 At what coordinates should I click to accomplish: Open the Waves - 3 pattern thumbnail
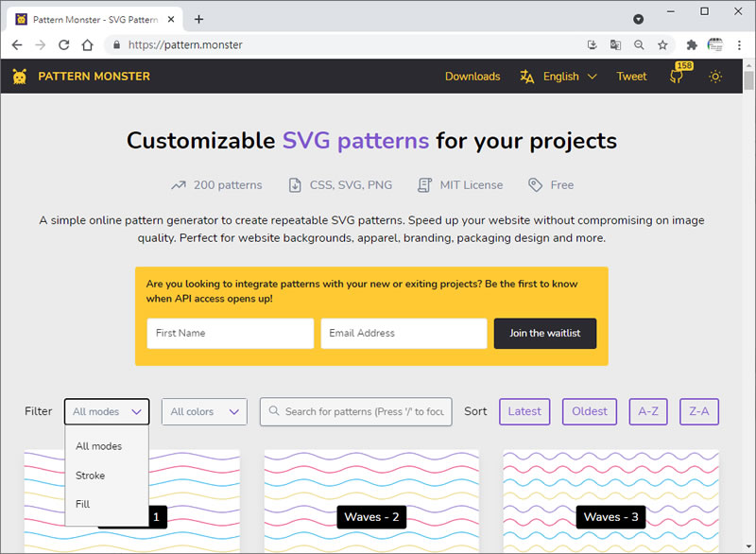610,501
